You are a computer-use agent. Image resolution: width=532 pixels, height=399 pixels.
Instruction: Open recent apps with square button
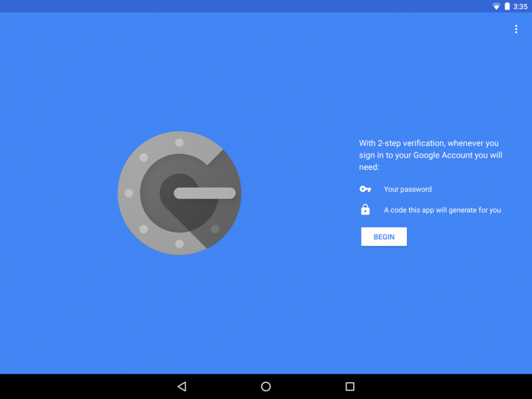tap(350, 387)
